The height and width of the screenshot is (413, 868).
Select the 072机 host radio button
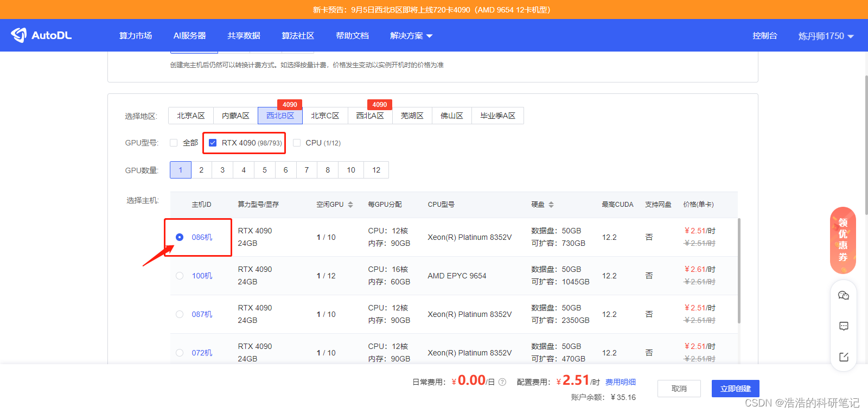pyautogui.click(x=180, y=353)
